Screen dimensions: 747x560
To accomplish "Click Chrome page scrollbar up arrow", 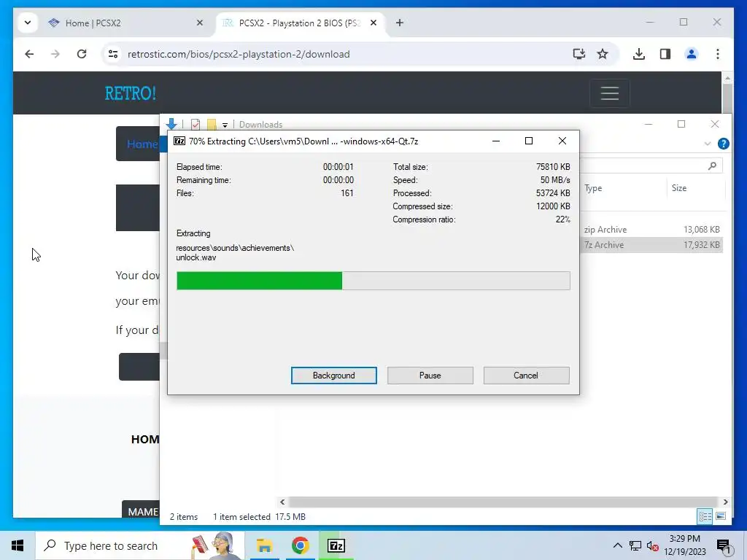I will click(x=727, y=77).
